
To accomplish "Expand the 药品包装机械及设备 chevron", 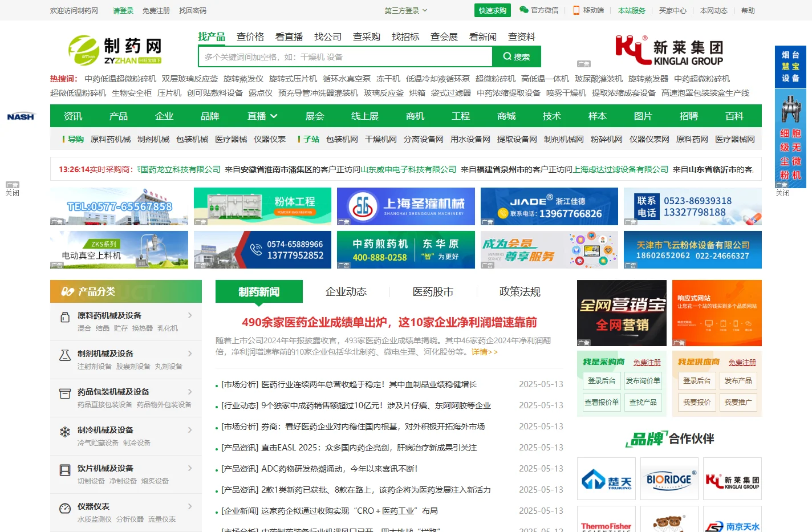I will 190,392.
